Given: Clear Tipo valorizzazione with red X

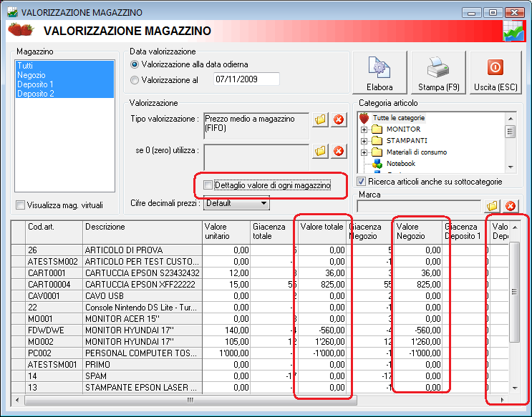Looking at the screenshot, I should click(x=339, y=119).
